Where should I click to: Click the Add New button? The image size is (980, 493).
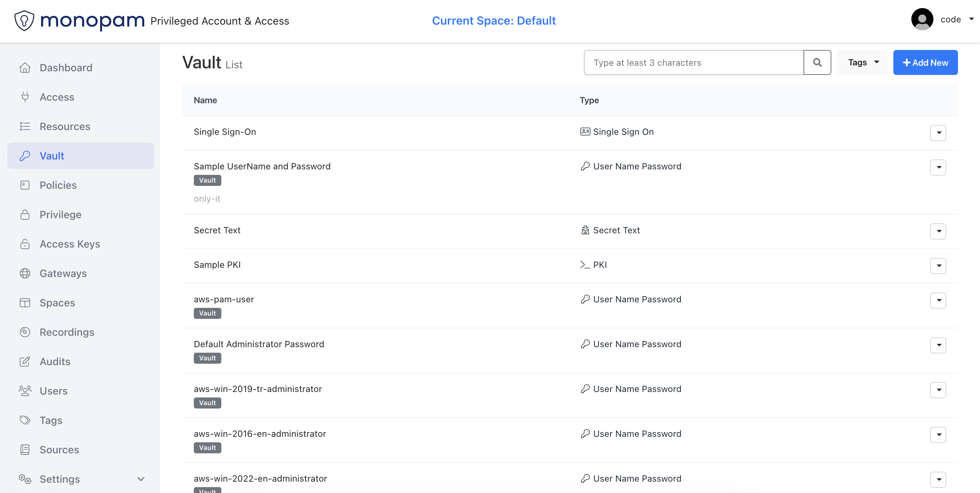click(x=925, y=62)
